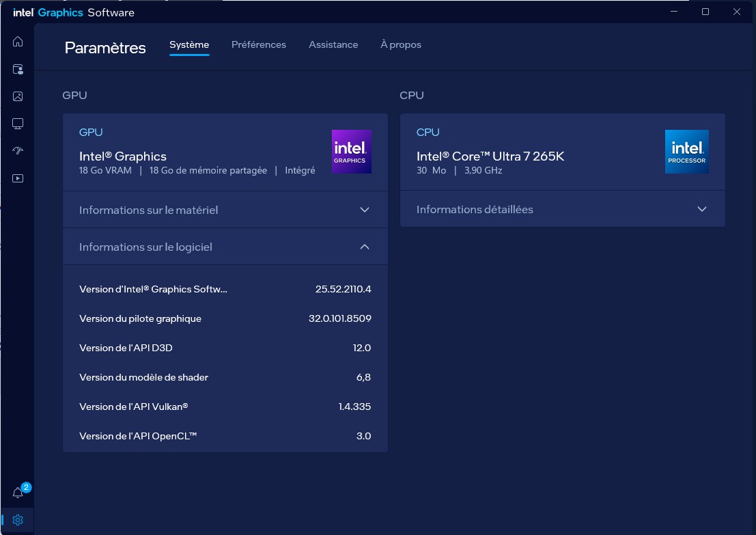Click the Intel Graphics purple logo badge
This screenshot has width=756, height=535.
[x=351, y=151]
